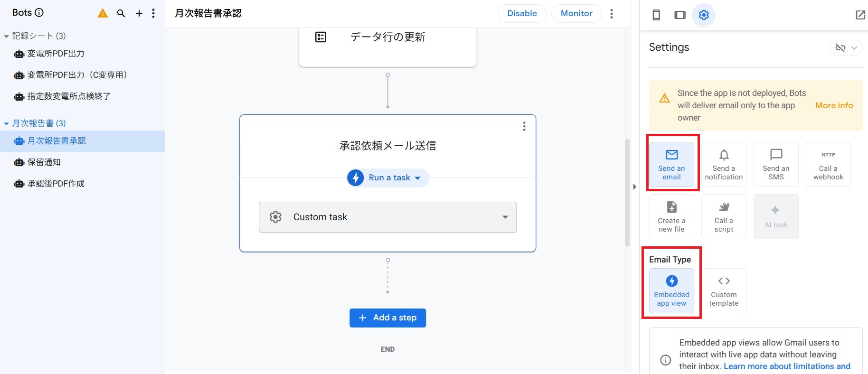Open the Run a task dropdown
868x374 pixels.
[x=388, y=178]
